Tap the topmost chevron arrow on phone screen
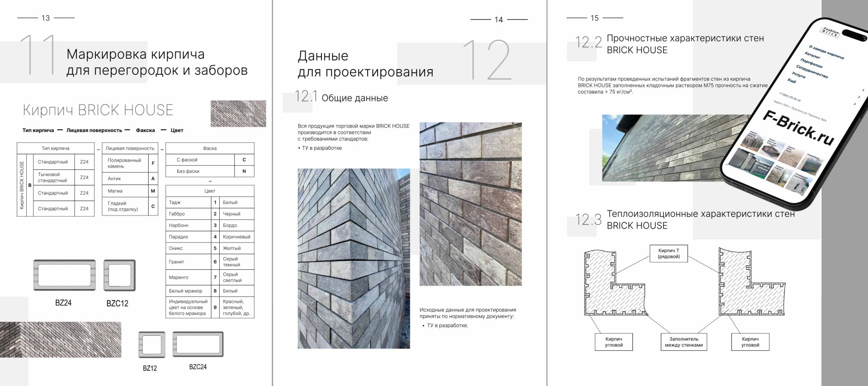The height and width of the screenshot is (386, 868). point(863,90)
